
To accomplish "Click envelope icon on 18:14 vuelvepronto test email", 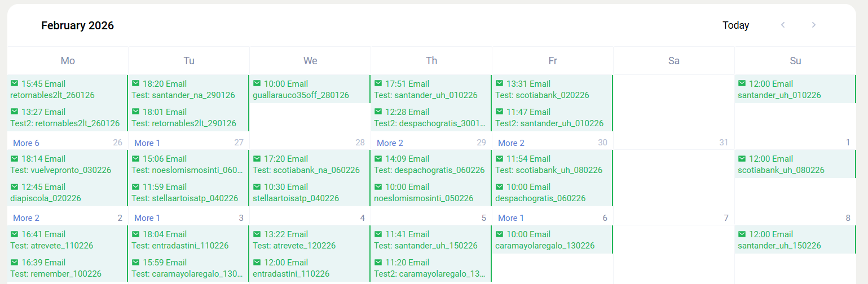I will click(15, 159).
